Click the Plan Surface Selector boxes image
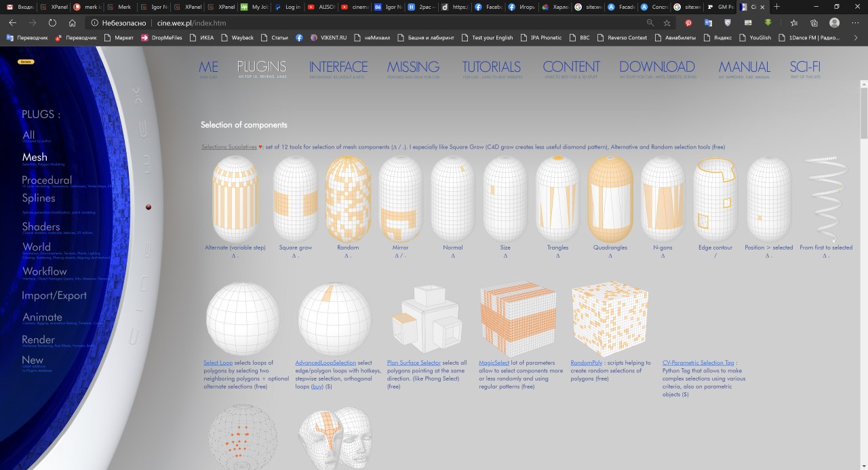 [427, 319]
